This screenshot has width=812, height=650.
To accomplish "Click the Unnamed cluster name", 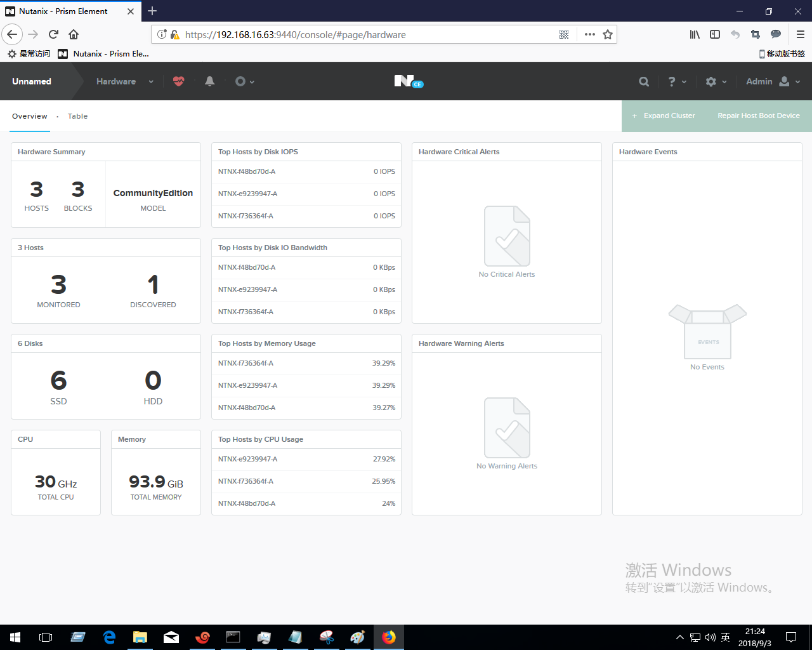I will 32,81.
